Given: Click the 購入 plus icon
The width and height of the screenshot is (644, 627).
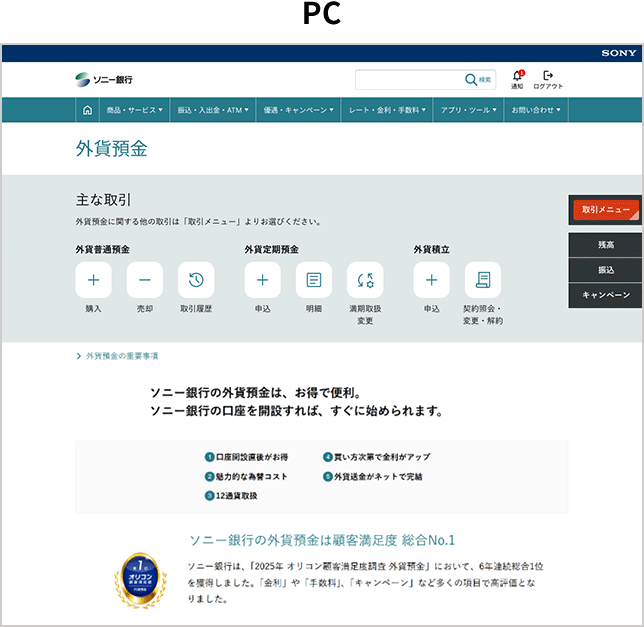Looking at the screenshot, I should [x=93, y=280].
